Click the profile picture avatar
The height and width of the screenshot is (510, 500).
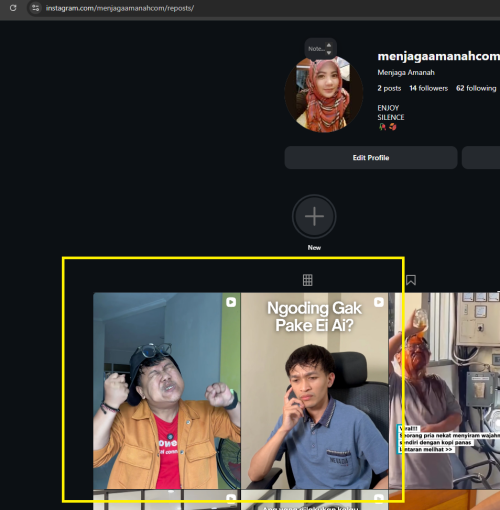point(324,95)
